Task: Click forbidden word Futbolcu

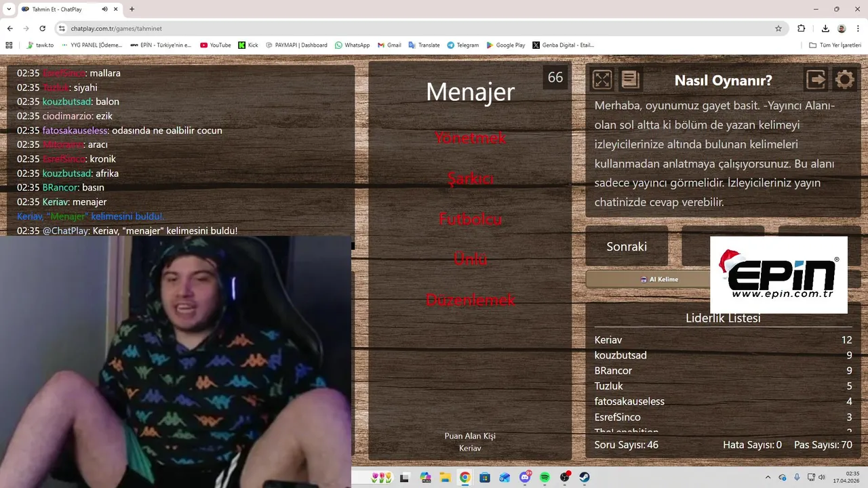Action: coord(470,219)
